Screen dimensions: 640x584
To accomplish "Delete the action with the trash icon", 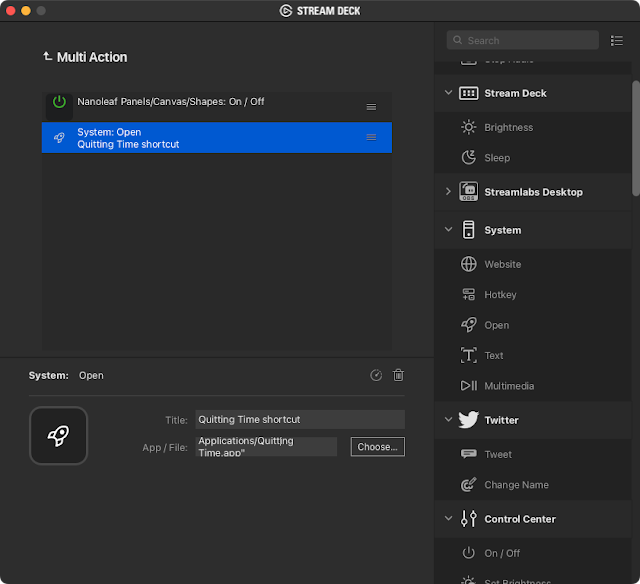I will (x=399, y=375).
